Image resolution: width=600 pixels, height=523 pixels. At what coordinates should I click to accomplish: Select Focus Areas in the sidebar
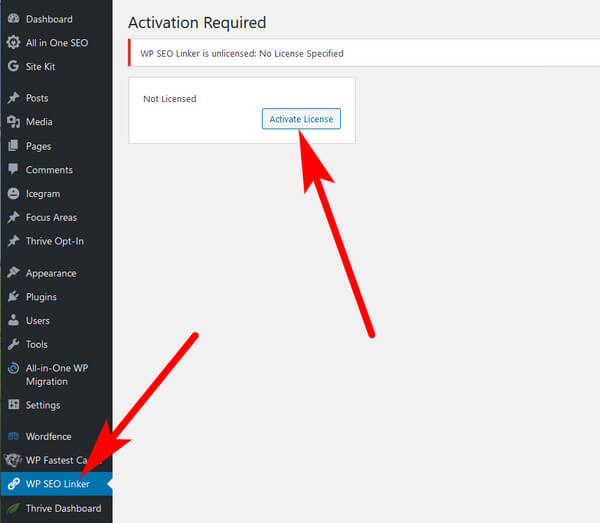(51, 217)
